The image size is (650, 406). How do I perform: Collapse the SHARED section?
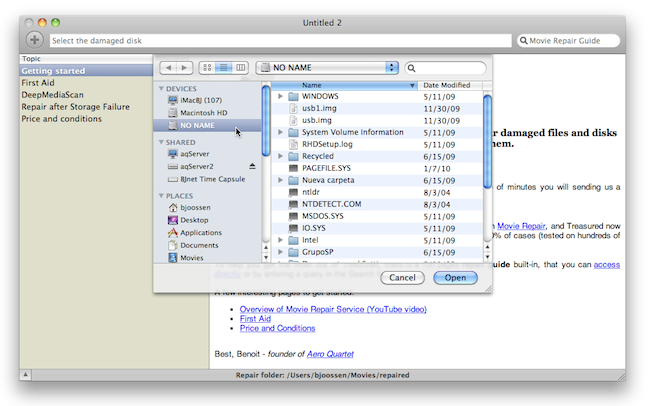pyautogui.click(x=161, y=142)
